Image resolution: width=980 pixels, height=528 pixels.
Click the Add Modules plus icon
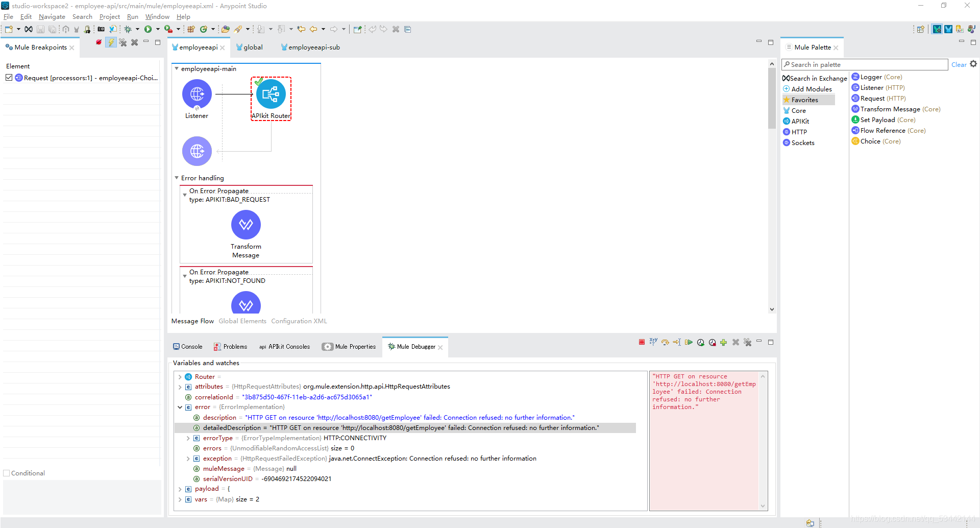click(787, 89)
